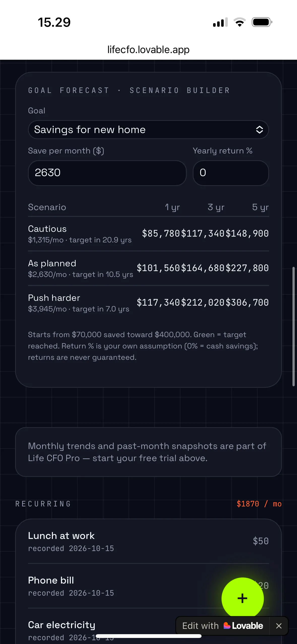Open the lifecfo.lovable.app address bar
Image resolution: width=297 pixels, height=644 pixels.
click(x=148, y=50)
